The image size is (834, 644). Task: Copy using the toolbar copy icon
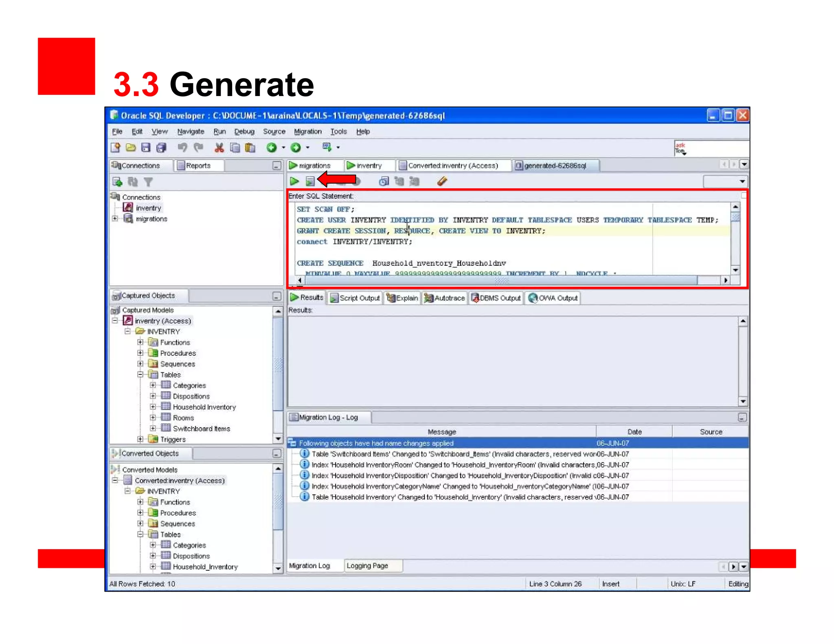point(235,148)
